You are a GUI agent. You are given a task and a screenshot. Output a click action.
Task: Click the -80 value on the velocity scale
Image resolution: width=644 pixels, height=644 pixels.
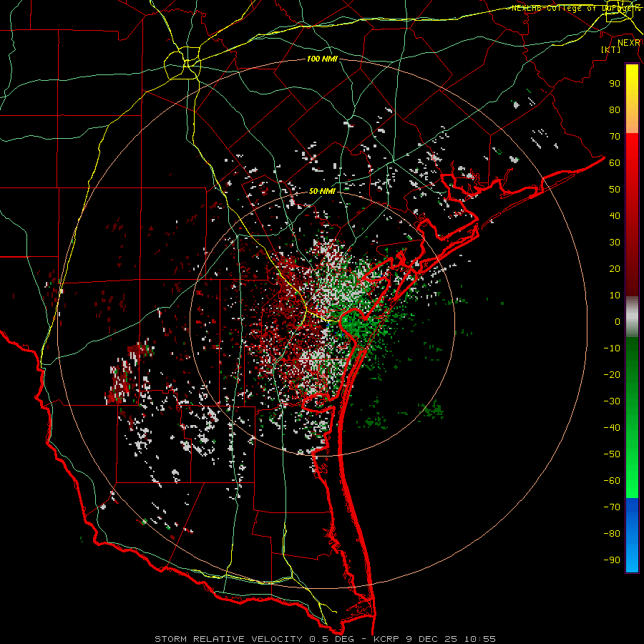coord(612,534)
